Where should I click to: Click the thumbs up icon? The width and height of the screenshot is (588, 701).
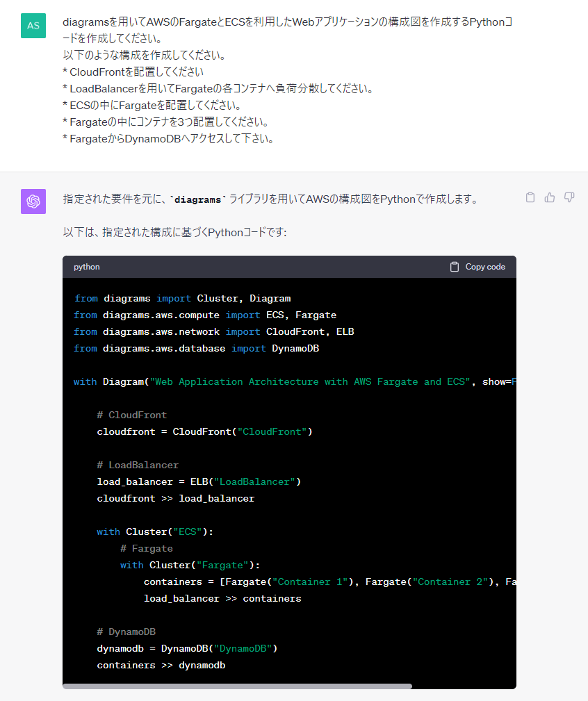pyautogui.click(x=549, y=197)
